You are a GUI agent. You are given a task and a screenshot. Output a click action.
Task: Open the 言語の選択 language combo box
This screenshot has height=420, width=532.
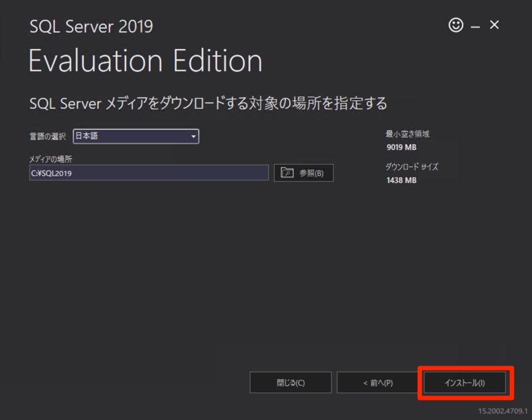[x=136, y=136]
